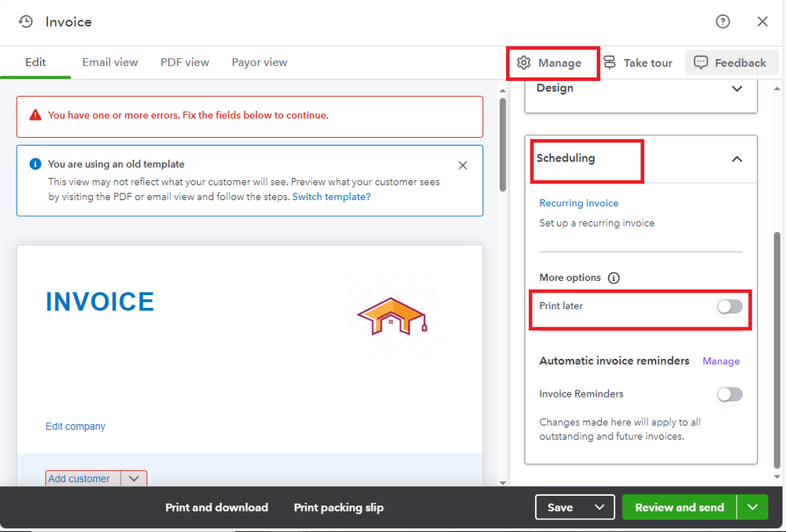
Task: Close the Invoice window
Action: [x=762, y=21]
